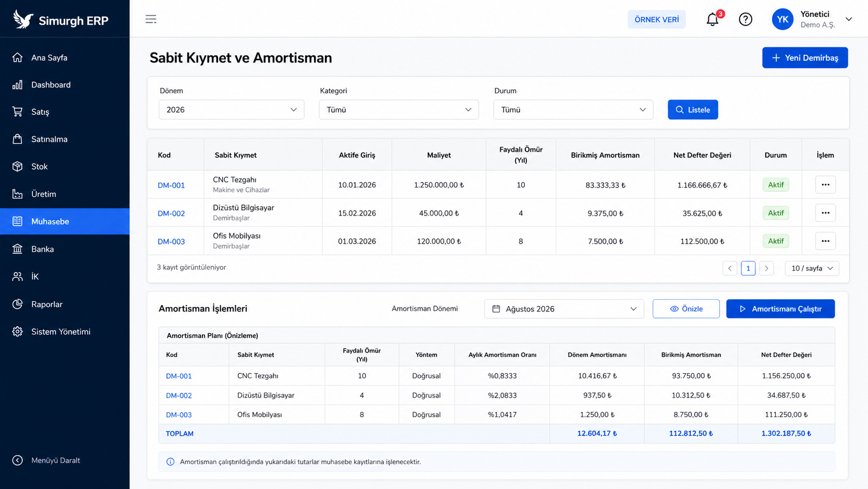This screenshot has height=489, width=868.
Task: Open the Kategori dropdown
Action: [x=399, y=110]
